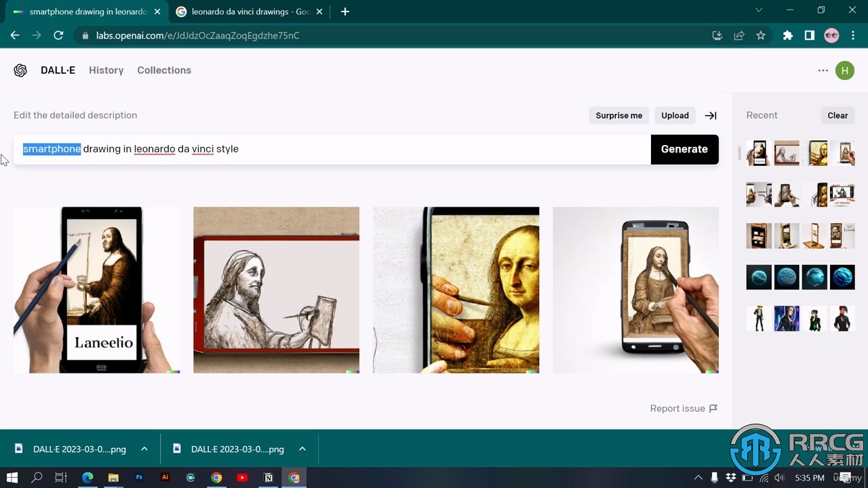This screenshot has height=488, width=868.
Task: Show hidden system tray icons
Action: click(x=698, y=478)
